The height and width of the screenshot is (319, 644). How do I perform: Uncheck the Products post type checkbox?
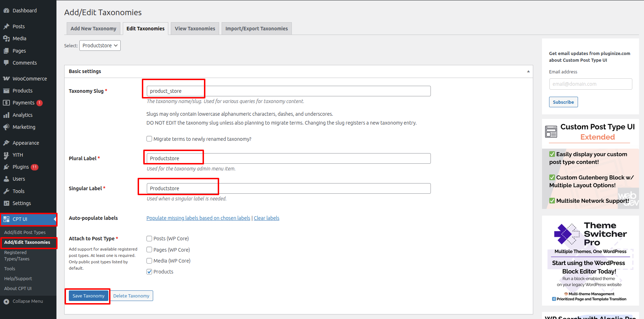(149, 272)
